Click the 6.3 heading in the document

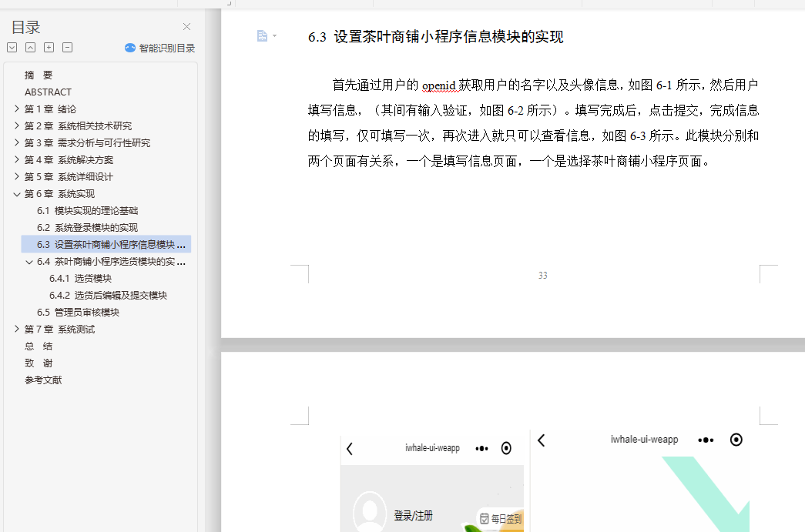pyautogui.click(x=435, y=37)
